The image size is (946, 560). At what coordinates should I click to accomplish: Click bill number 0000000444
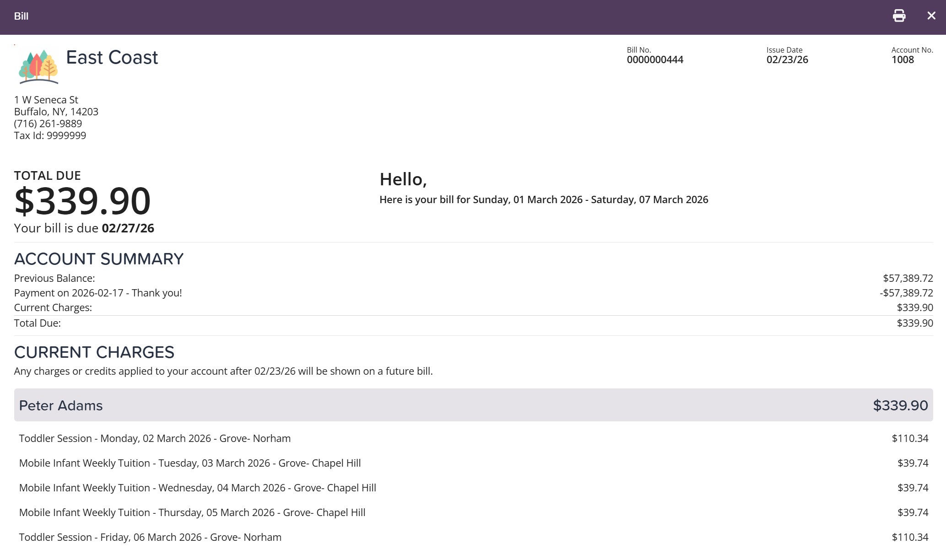pyautogui.click(x=654, y=60)
